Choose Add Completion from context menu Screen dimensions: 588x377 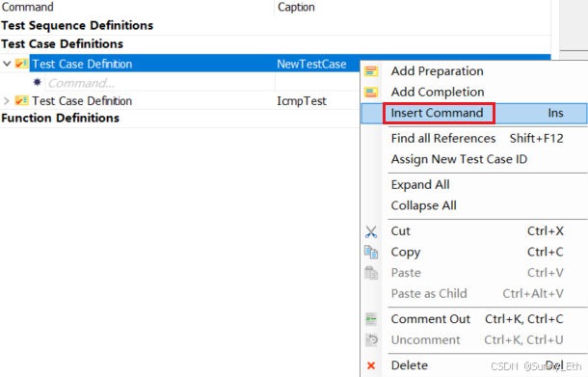474,92
